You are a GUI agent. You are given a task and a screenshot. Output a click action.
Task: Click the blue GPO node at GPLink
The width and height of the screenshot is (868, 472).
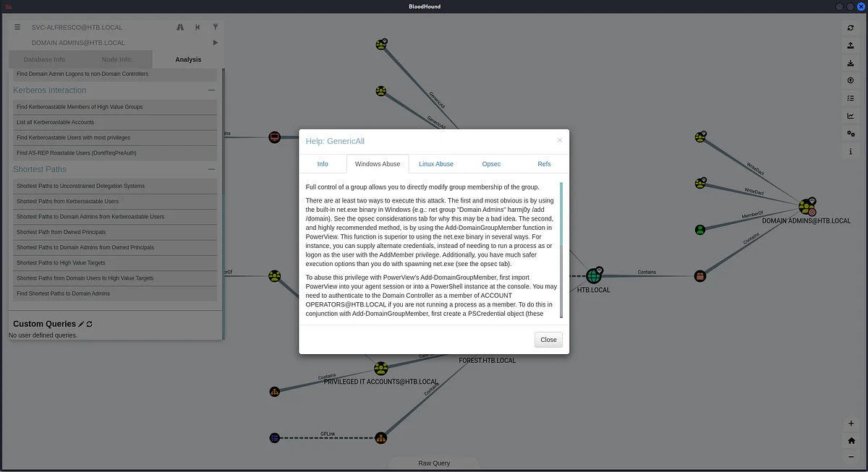[274, 437]
